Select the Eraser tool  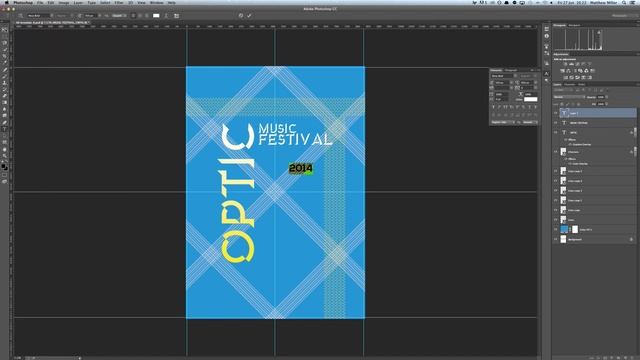[5, 96]
